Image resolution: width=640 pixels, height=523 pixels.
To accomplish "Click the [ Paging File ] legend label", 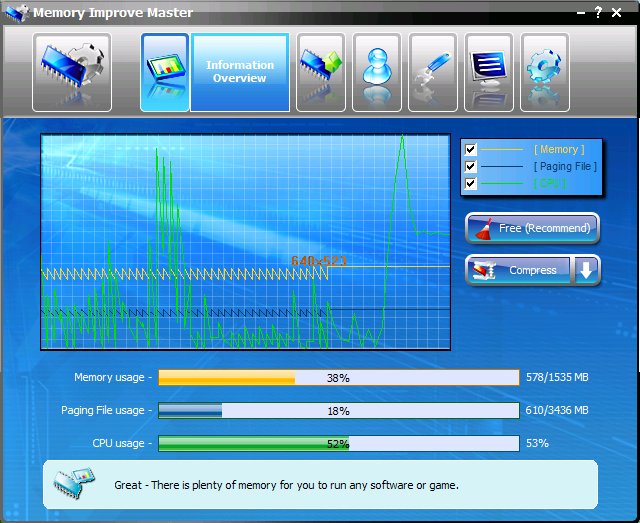I will click(565, 167).
